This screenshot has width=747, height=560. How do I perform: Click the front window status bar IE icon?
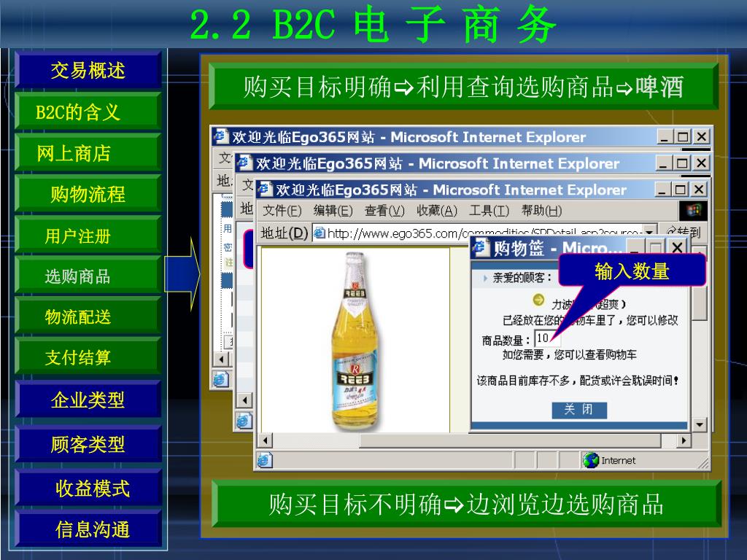click(x=265, y=461)
